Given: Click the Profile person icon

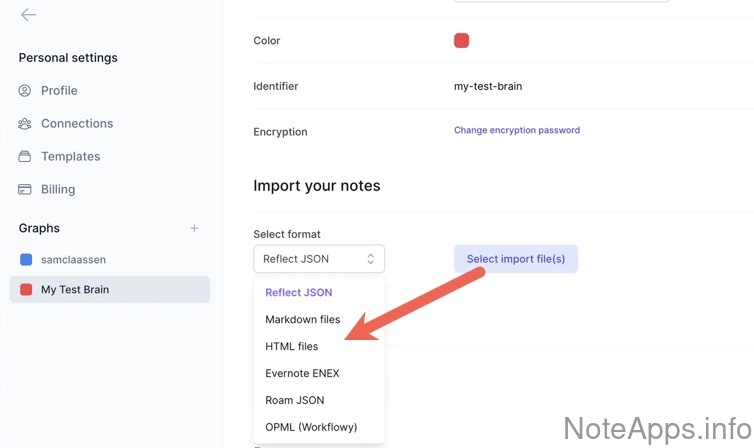Looking at the screenshot, I should [x=25, y=91].
